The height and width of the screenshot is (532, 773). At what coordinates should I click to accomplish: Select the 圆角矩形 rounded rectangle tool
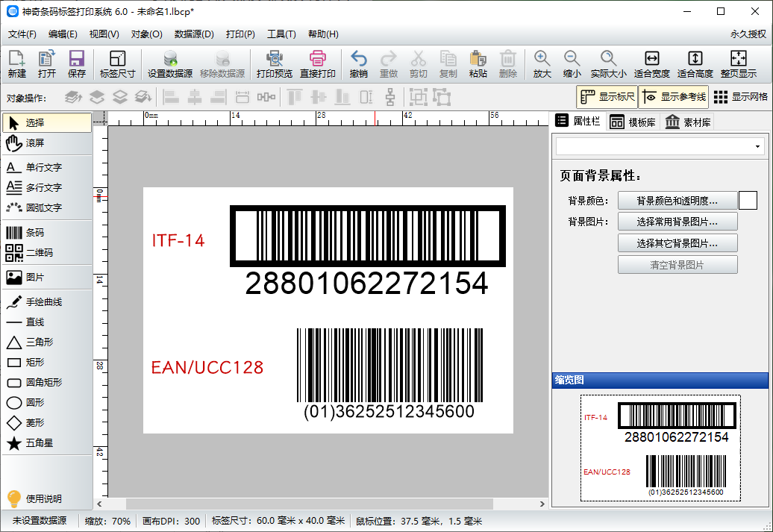coord(47,383)
